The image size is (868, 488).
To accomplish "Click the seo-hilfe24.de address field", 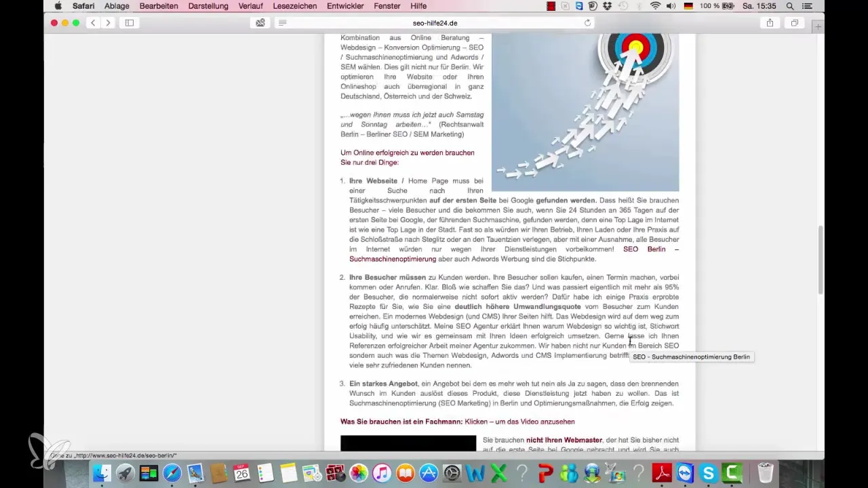I will tap(435, 23).
